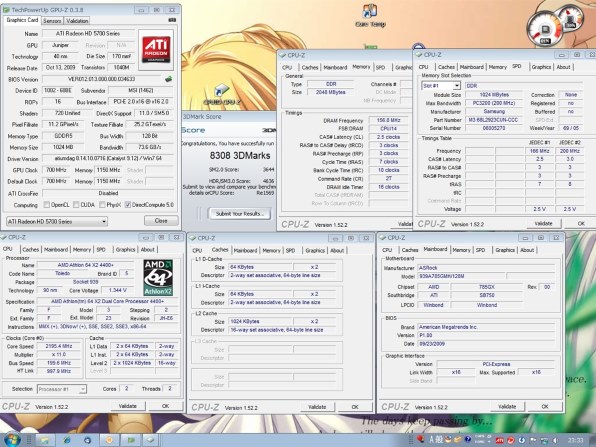The image size is (596, 447).
Task: Click the GPU-Z BIOS Version field
Action: [x=102, y=79]
